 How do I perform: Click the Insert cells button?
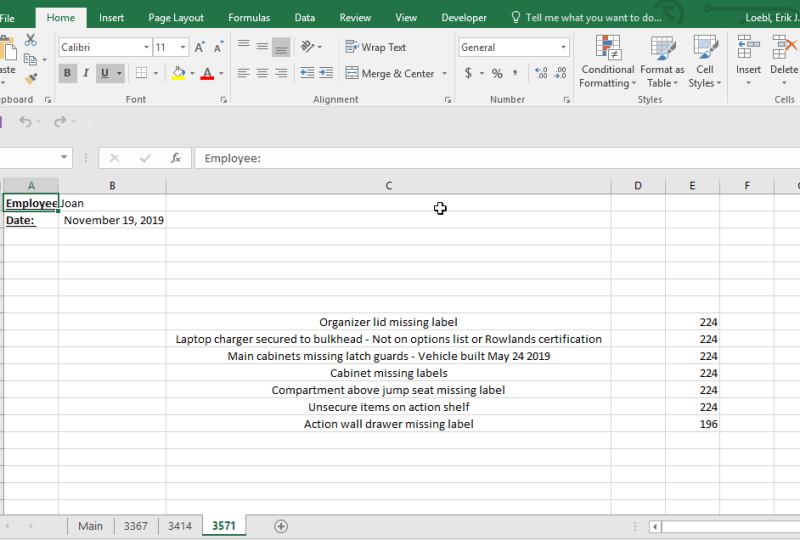(x=748, y=60)
